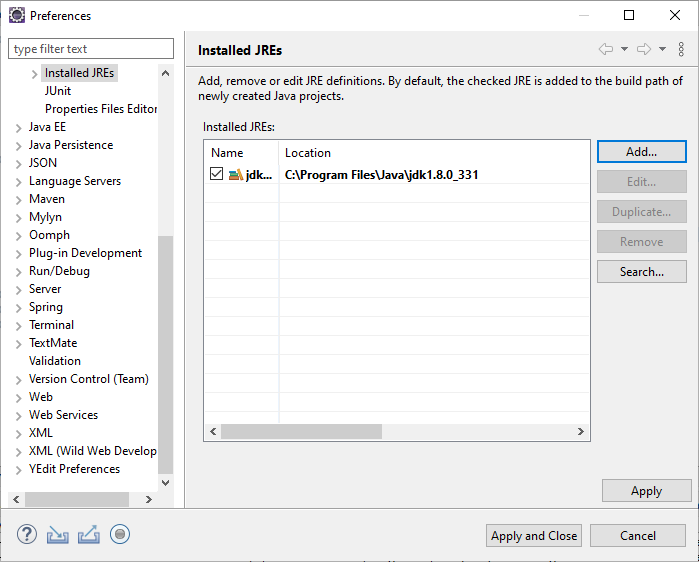Viewport: 699px width, 562px height.
Task: Click the Oomph preference recorder icon
Action: 120,535
